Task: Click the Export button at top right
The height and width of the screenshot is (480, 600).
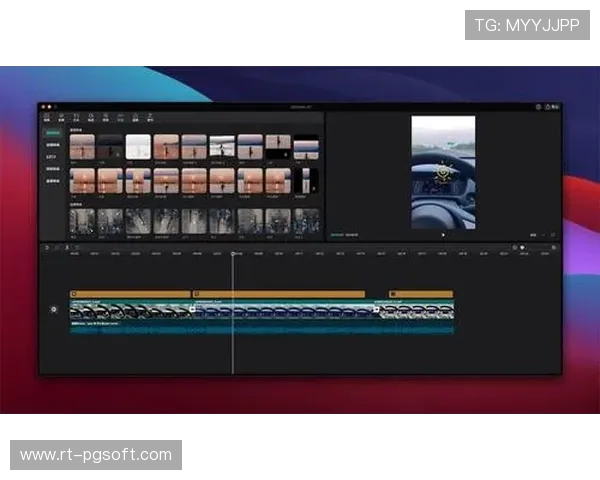Action: pos(549,107)
